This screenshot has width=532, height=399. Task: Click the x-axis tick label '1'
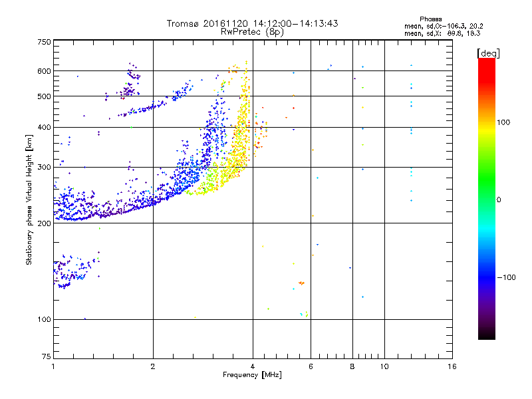53,366
